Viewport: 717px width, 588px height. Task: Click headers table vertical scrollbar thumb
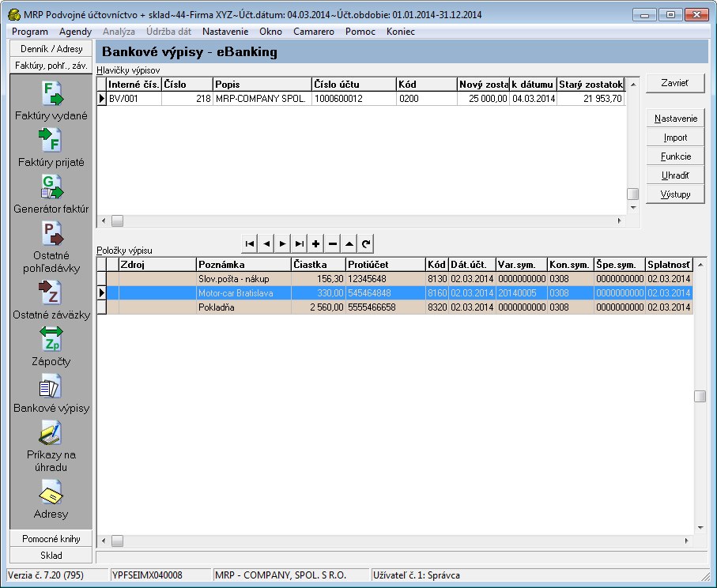pos(633,194)
